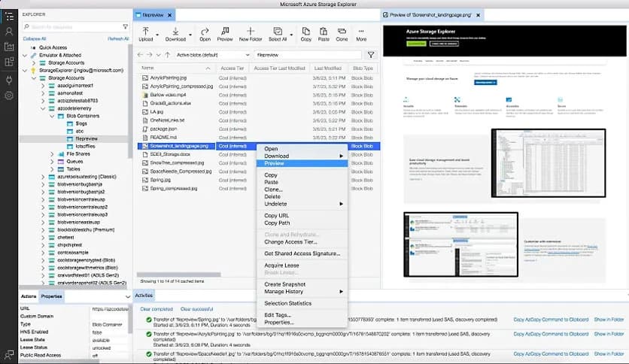
Task: Collapse the Blob Containers node
Action: (52, 117)
